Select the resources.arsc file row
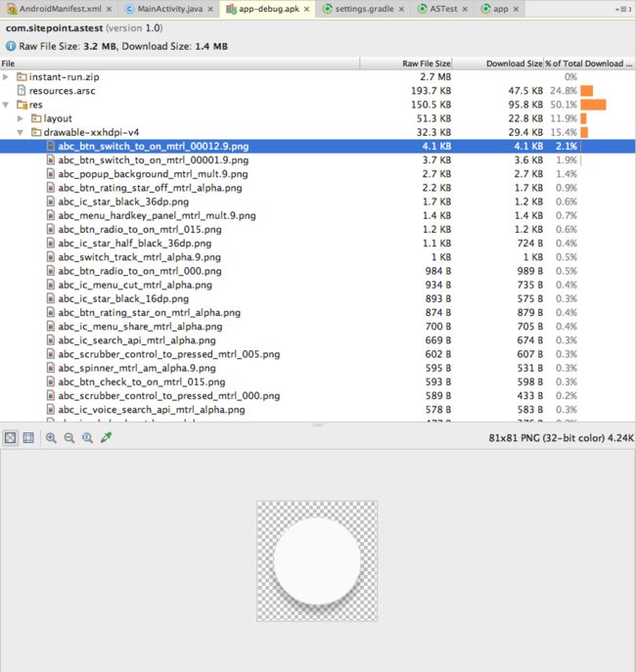Viewport: 636px width, 672px height. tap(318, 91)
